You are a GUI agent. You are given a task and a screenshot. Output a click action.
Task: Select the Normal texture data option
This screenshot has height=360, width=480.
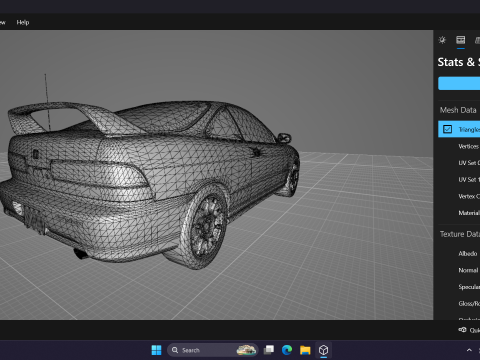coord(468,270)
